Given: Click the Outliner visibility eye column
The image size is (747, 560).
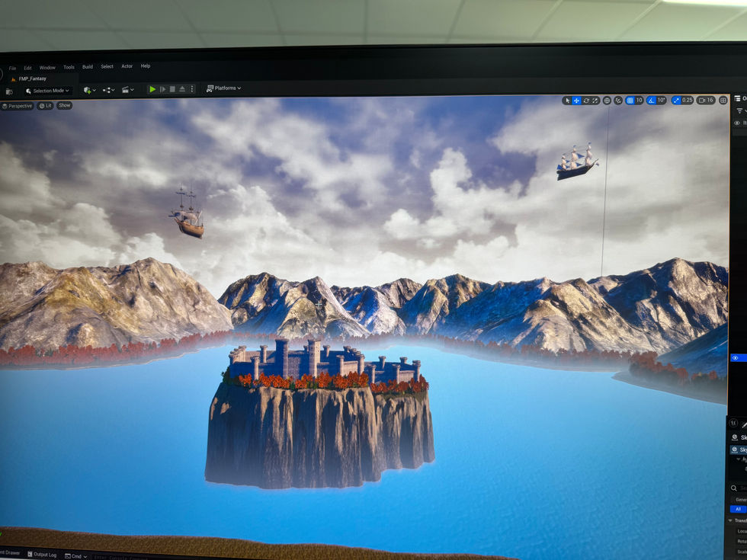Looking at the screenshot, I should [x=737, y=123].
